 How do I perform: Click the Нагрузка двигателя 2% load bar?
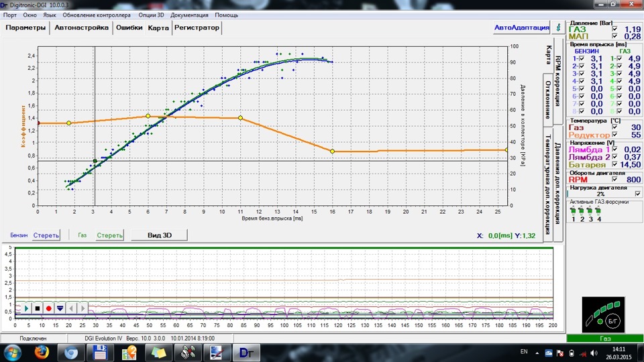[x=600, y=194]
